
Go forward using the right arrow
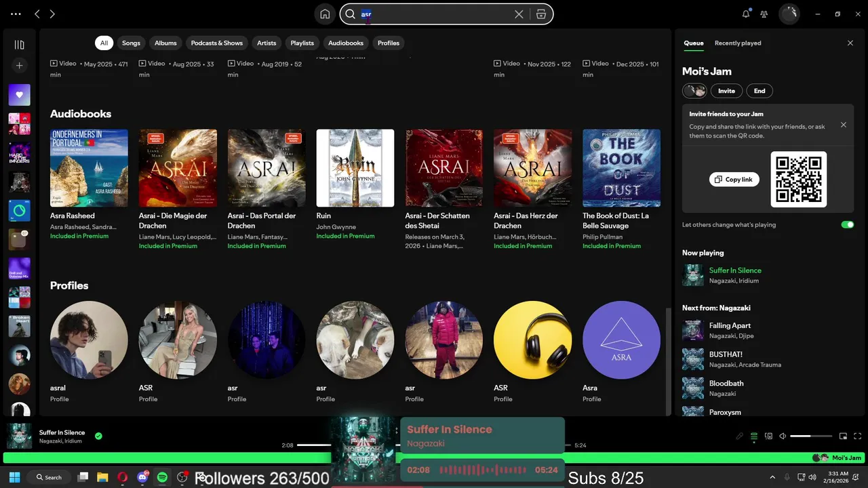52,14
